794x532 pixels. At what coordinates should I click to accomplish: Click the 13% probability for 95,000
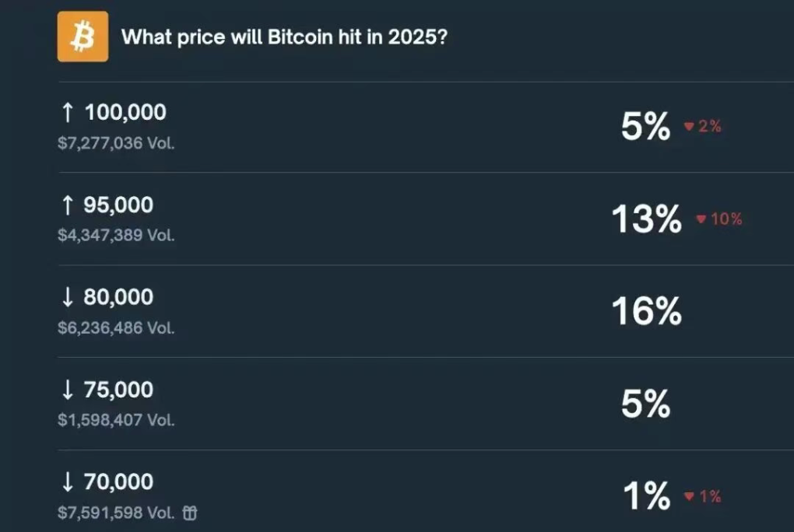[647, 219]
